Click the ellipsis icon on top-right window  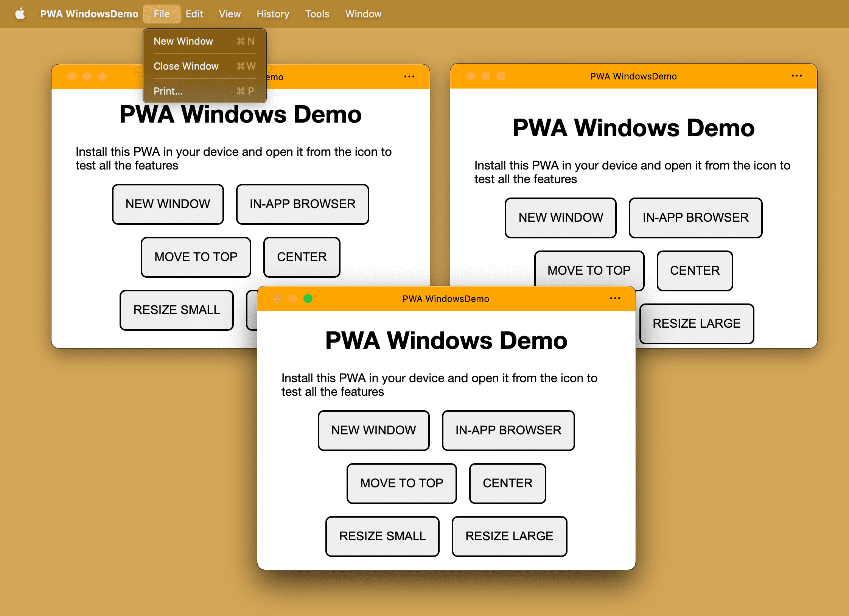(798, 76)
